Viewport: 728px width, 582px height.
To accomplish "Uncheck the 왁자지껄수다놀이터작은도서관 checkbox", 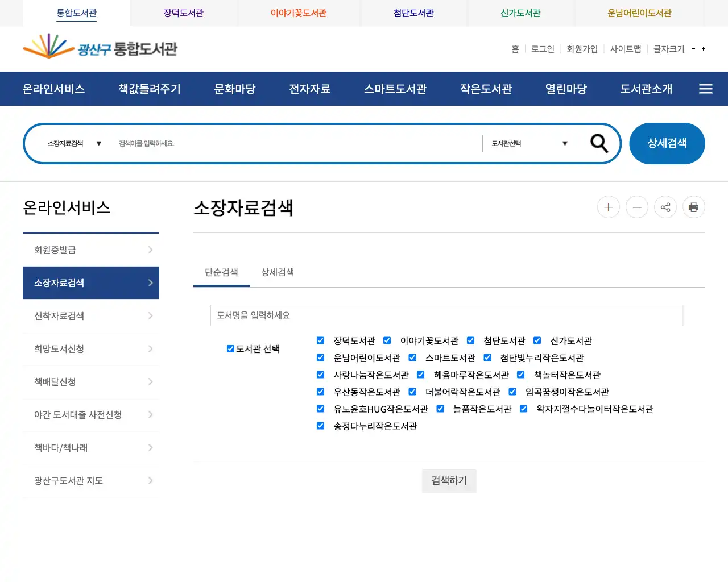I will (x=524, y=409).
